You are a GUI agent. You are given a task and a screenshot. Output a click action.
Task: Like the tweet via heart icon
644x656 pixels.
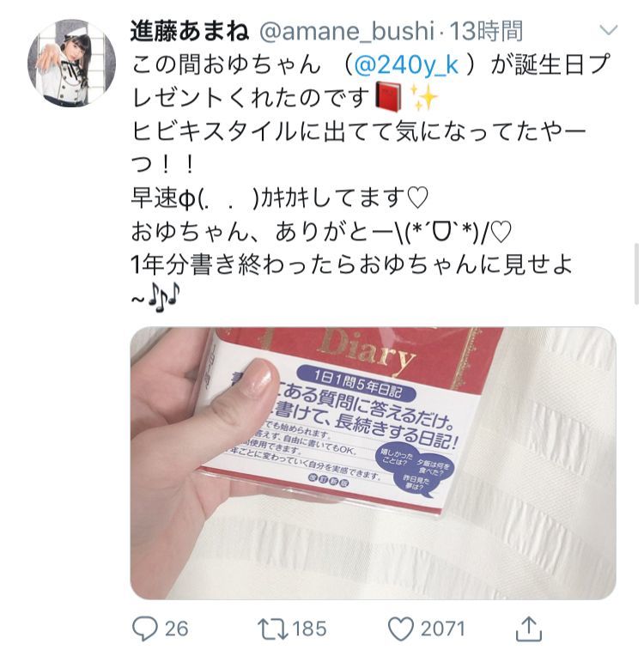[x=400, y=629]
